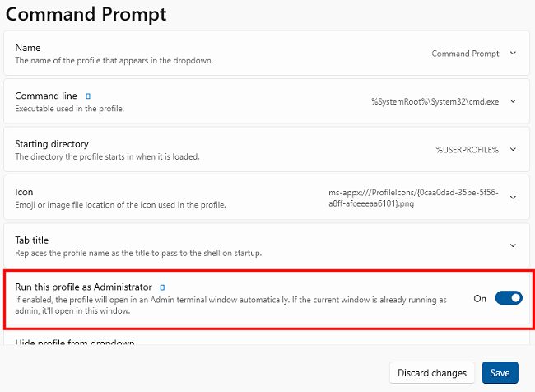This screenshot has height=392, width=535.
Task: Expand the Tab title chevron
Action: click(x=513, y=245)
